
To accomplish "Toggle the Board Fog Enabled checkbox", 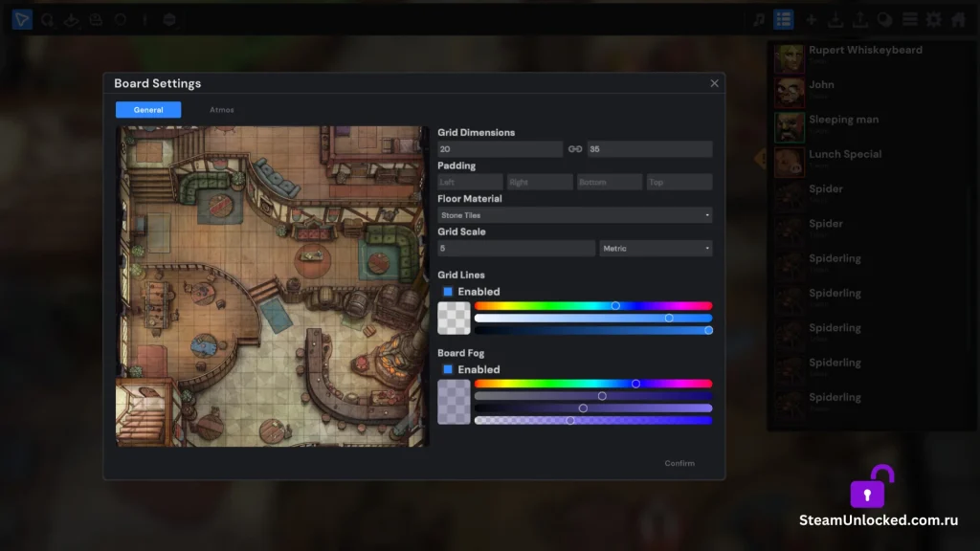I will 448,370.
